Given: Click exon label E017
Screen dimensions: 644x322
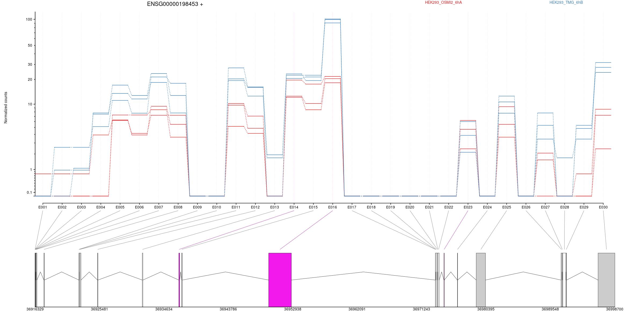Looking at the screenshot, I should click(x=352, y=207).
